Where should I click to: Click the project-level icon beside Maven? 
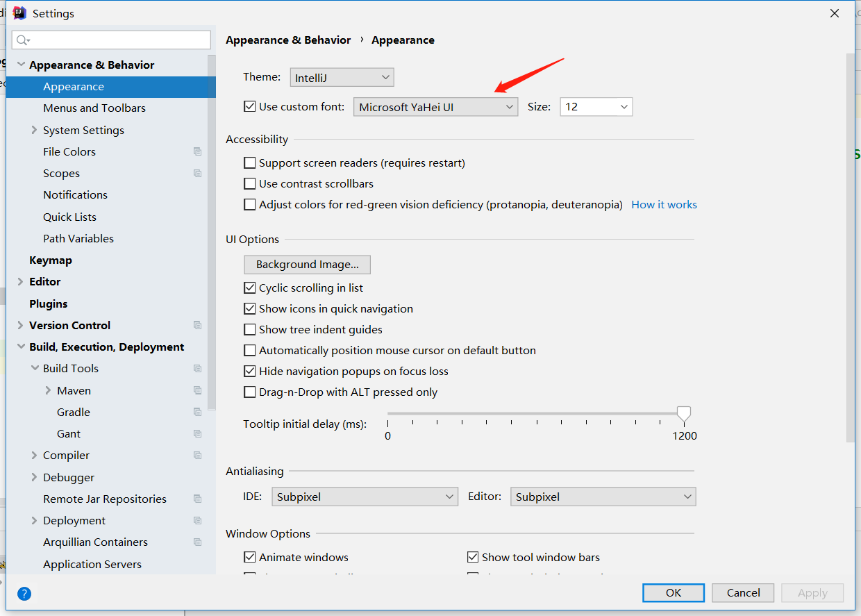(x=198, y=390)
